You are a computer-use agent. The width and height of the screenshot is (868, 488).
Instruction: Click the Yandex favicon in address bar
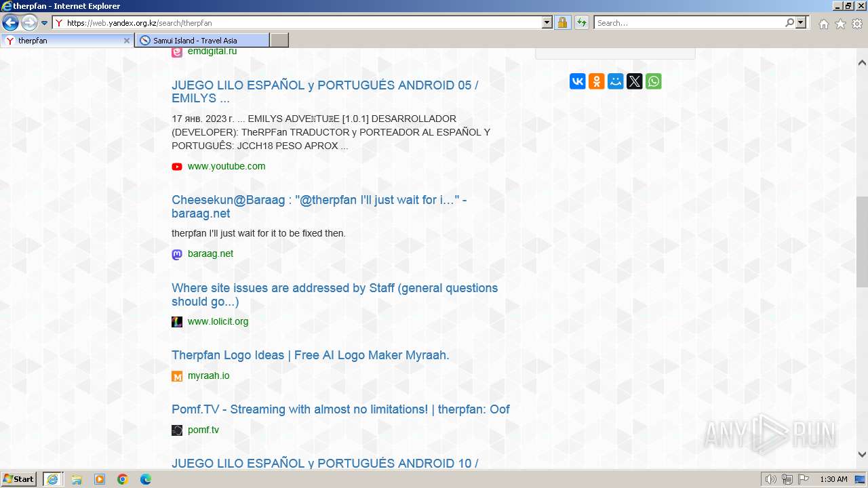pos(60,23)
